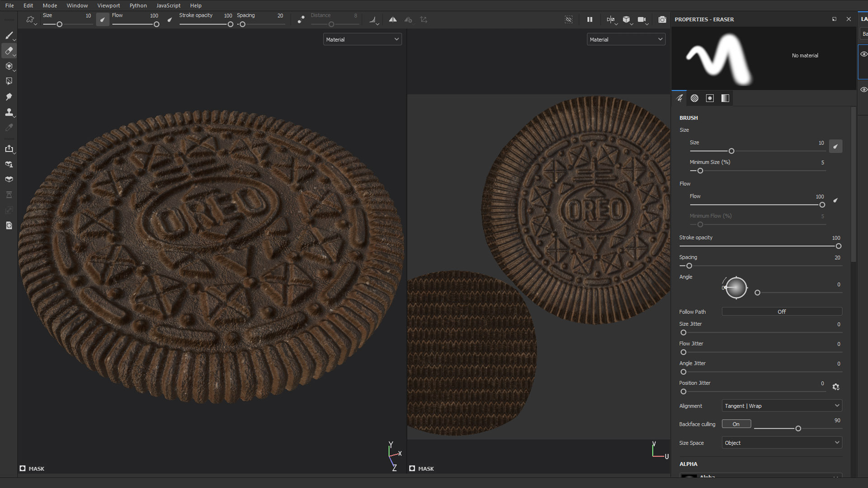The image size is (868, 488).
Task: Click the camera screenshot icon
Action: (662, 19)
